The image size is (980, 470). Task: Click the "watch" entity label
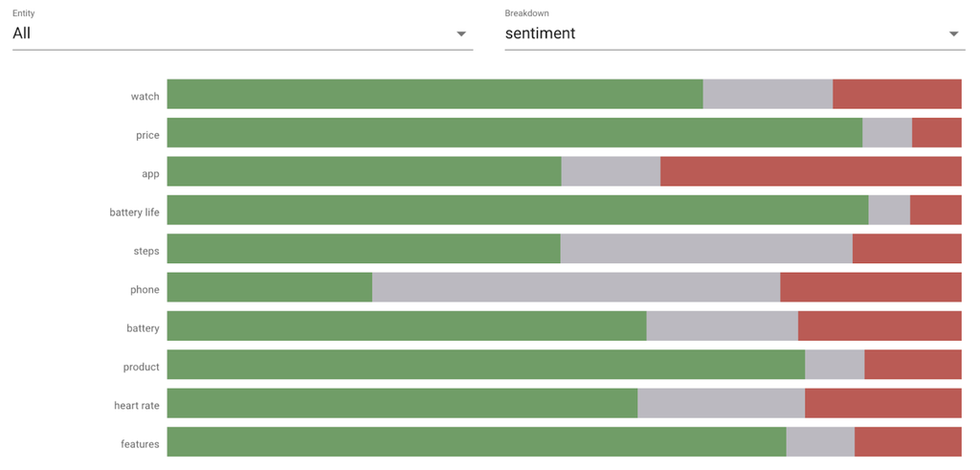(x=145, y=97)
